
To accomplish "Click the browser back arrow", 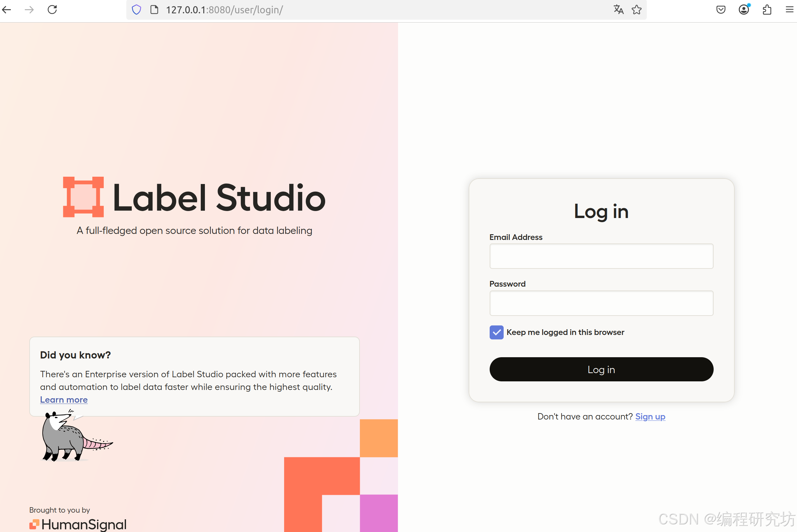I will click(x=7, y=10).
